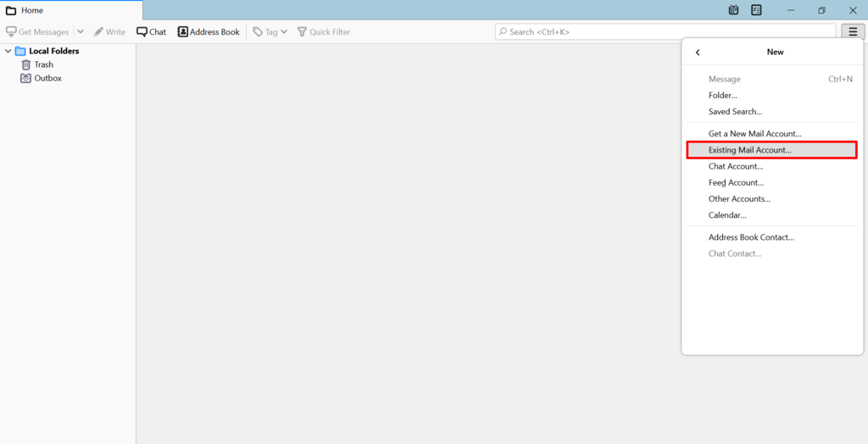Select Feed Account... menu item
Screen dimensions: 868x444
pos(772,182)
